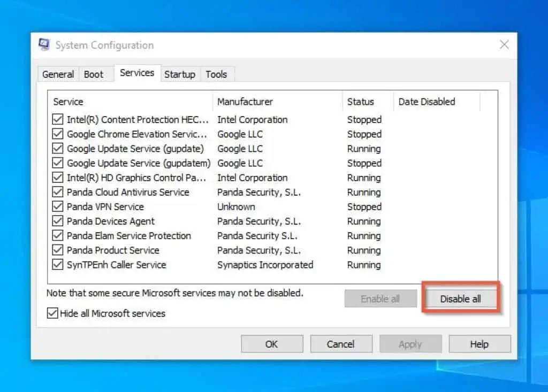Select the Startup tab
Screen dimensions: 548x392
coord(179,74)
